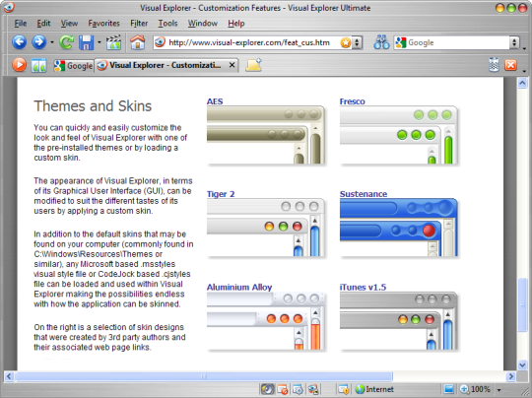
Task: Open the Favorites menu
Action: tap(103, 24)
